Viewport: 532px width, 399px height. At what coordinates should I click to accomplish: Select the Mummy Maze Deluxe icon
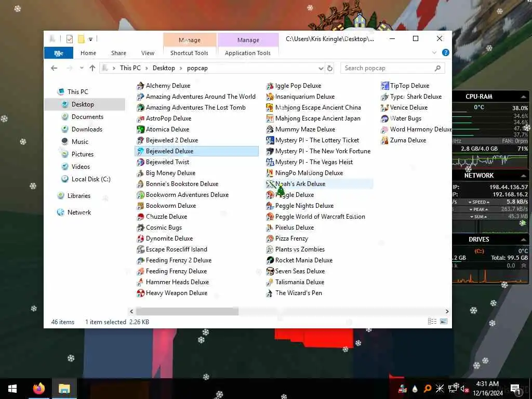tap(270, 129)
